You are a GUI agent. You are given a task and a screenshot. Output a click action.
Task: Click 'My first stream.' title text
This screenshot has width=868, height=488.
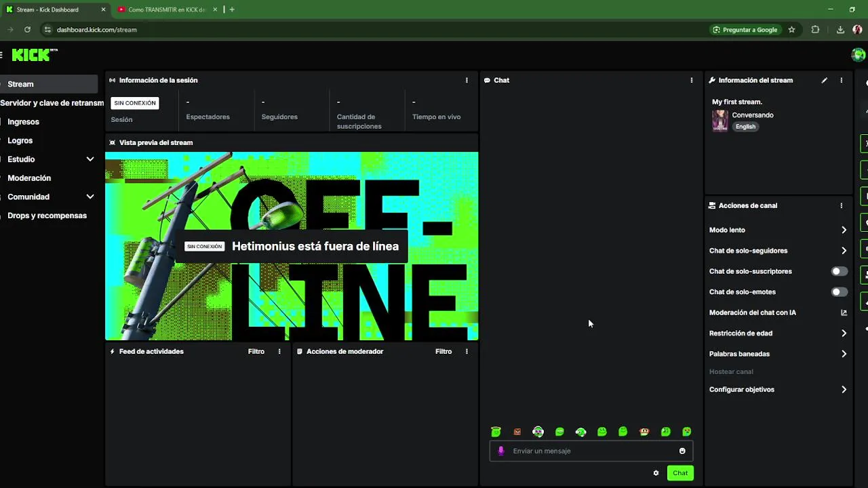point(737,102)
